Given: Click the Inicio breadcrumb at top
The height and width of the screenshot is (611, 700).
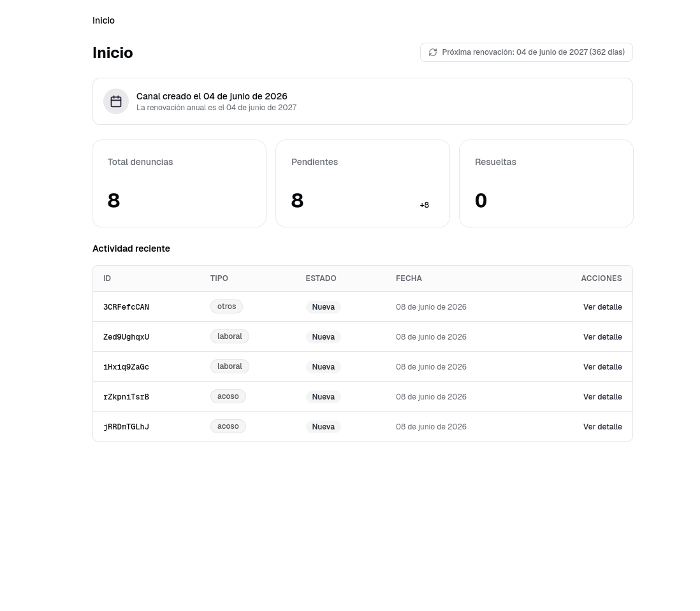Looking at the screenshot, I should click(103, 20).
